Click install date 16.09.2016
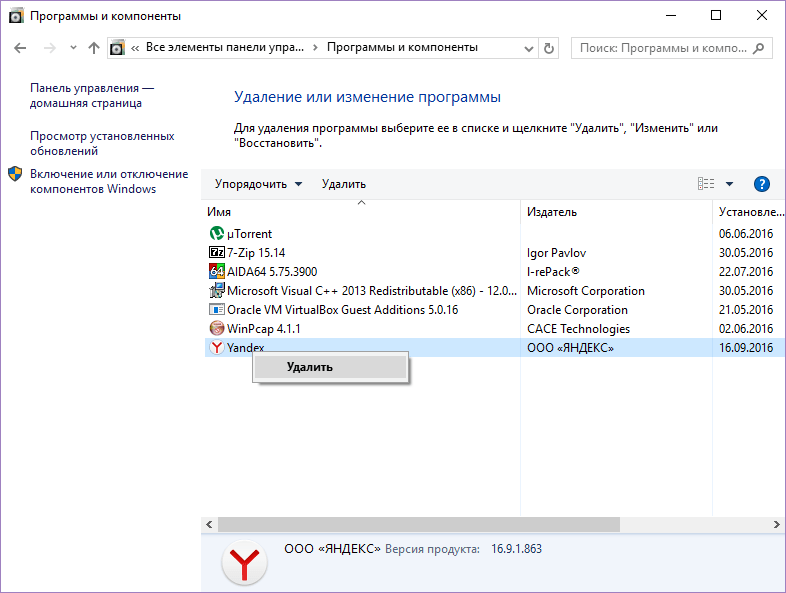786x593 pixels. 746,348
